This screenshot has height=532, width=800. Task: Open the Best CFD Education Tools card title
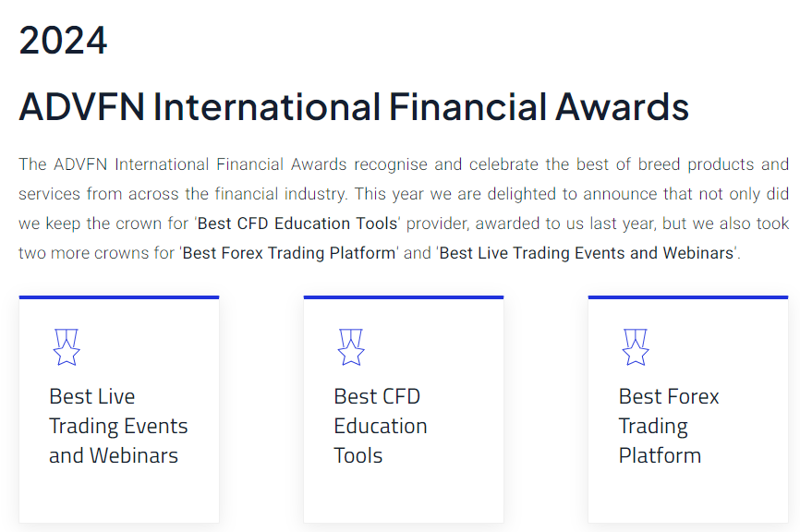(x=380, y=426)
